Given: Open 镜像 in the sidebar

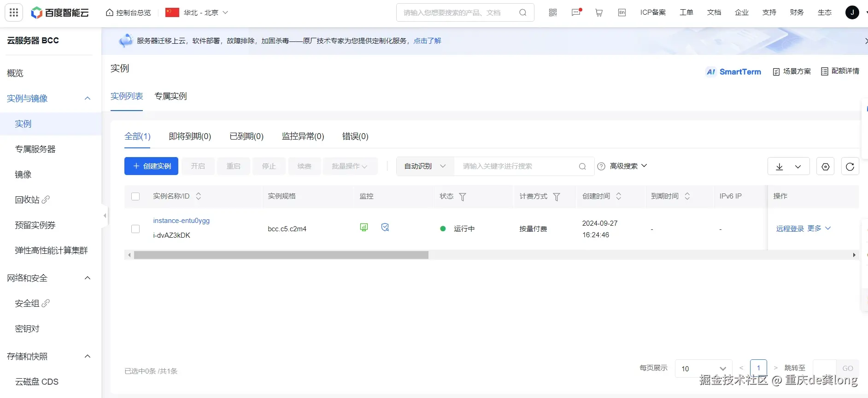Looking at the screenshot, I should (x=23, y=175).
